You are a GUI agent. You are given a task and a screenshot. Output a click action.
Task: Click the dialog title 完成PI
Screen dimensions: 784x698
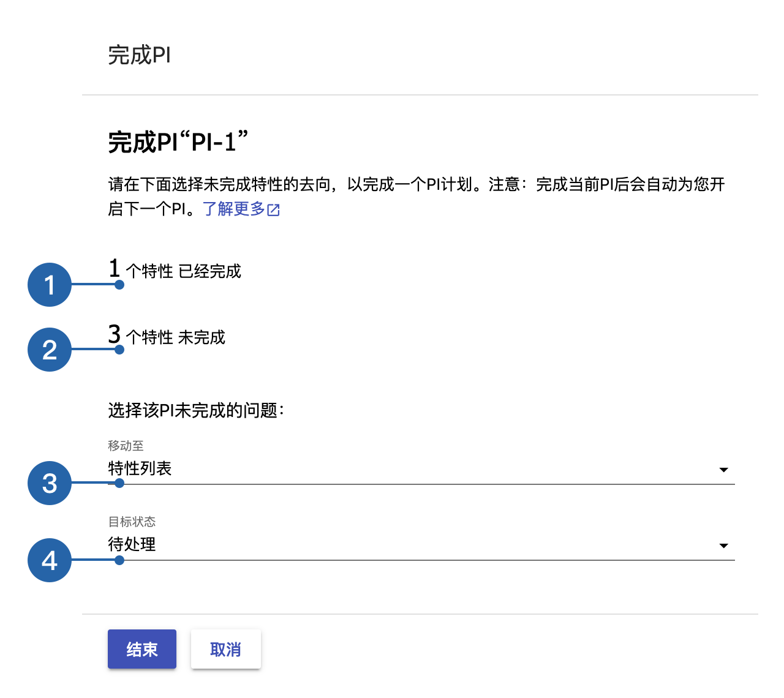[x=140, y=55]
